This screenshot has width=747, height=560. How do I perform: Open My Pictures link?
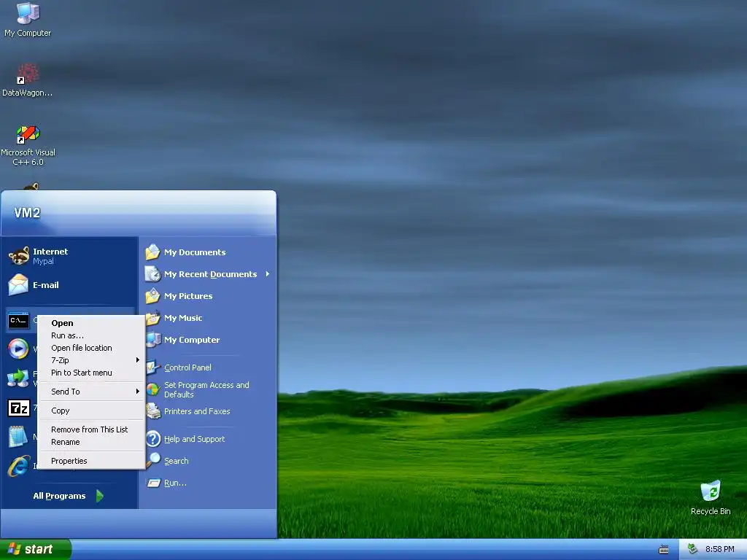pos(188,296)
